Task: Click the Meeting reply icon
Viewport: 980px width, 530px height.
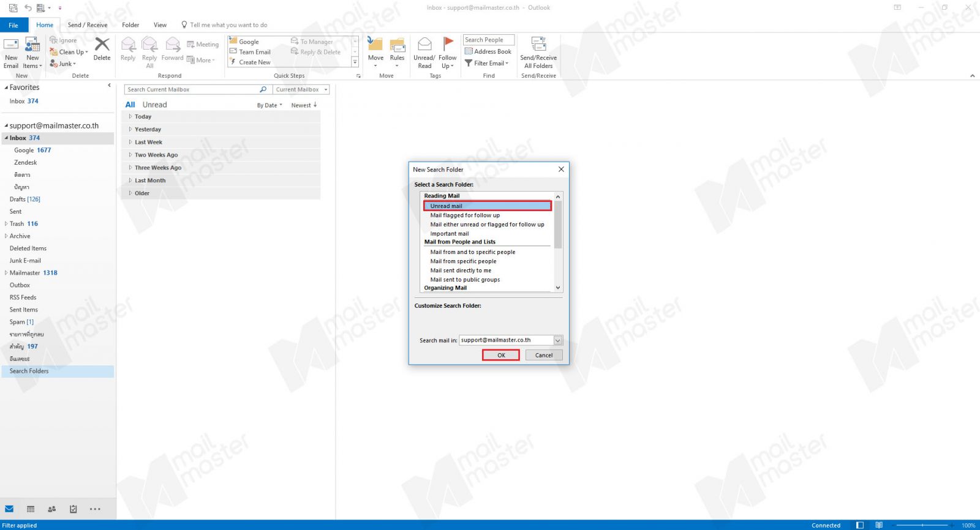Action: (190, 44)
